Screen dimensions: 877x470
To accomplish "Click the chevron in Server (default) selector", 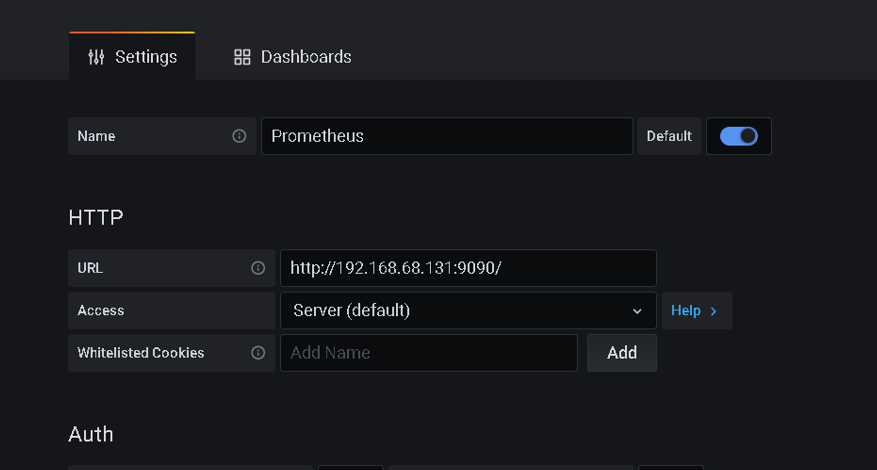I will (637, 311).
